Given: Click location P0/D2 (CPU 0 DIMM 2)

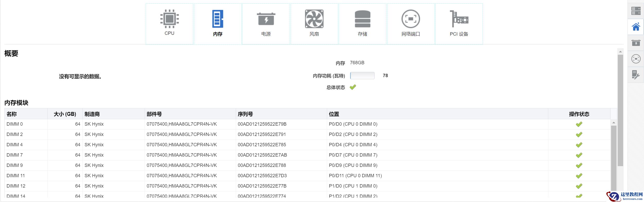Looking at the screenshot, I should (353, 134).
